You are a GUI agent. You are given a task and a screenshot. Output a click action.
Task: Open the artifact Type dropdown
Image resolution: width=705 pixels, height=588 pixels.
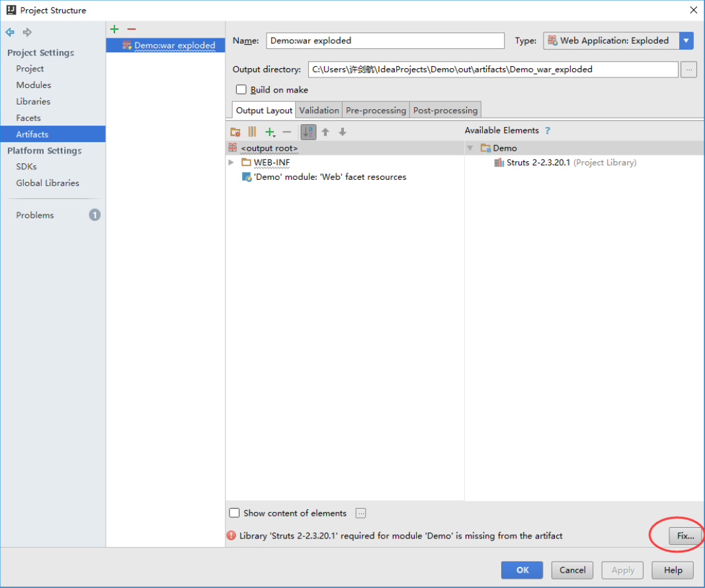pos(686,40)
